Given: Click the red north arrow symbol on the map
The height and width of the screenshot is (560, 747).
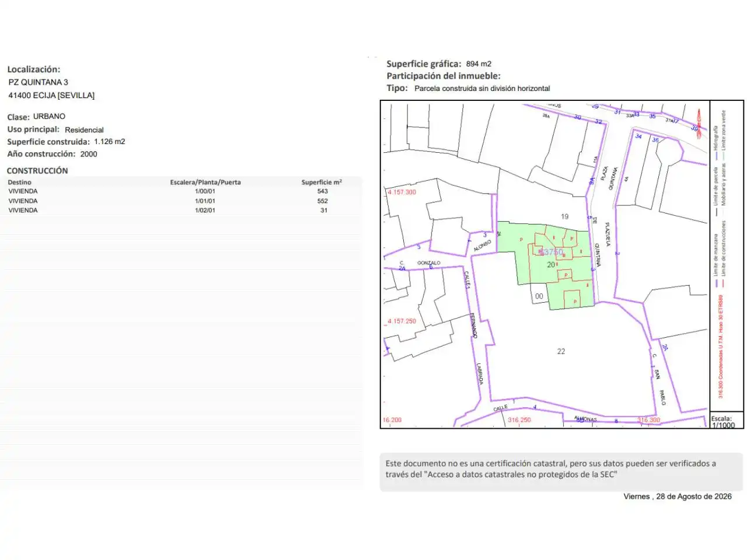Looking at the screenshot, I should click(x=699, y=123).
